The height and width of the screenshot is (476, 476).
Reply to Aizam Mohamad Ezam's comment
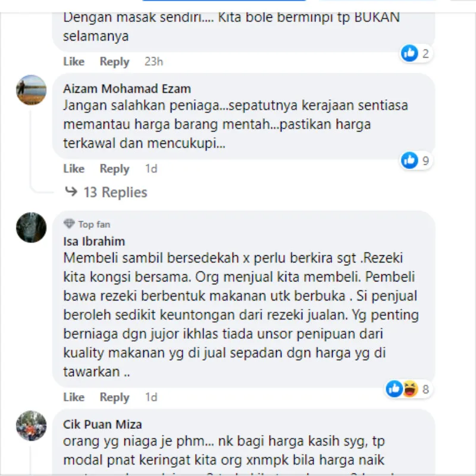(114, 169)
